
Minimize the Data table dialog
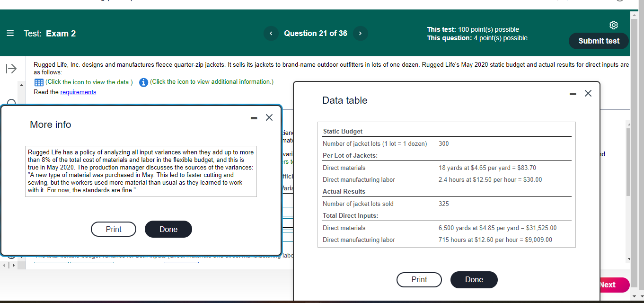[573, 93]
